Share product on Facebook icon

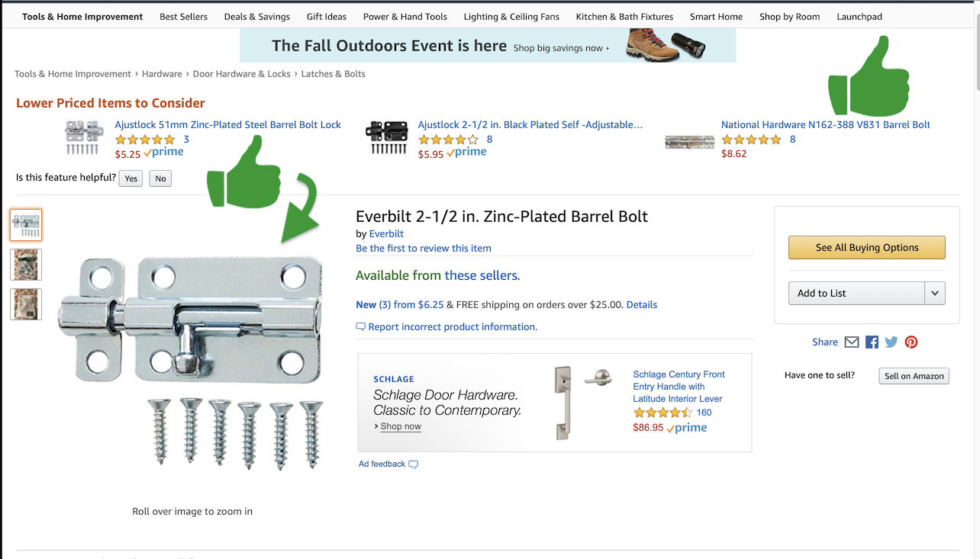pyautogui.click(x=872, y=342)
